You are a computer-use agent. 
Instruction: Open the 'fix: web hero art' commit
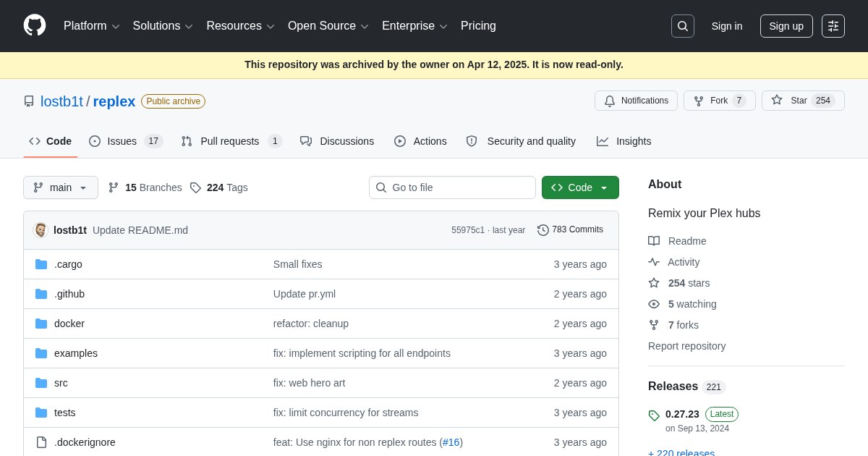pyautogui.click(x=309, y=383)
